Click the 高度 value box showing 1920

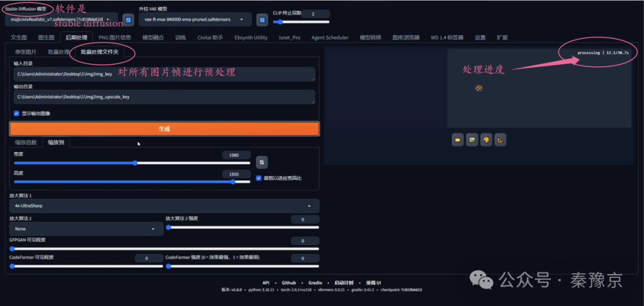click(x=237, y=174)
